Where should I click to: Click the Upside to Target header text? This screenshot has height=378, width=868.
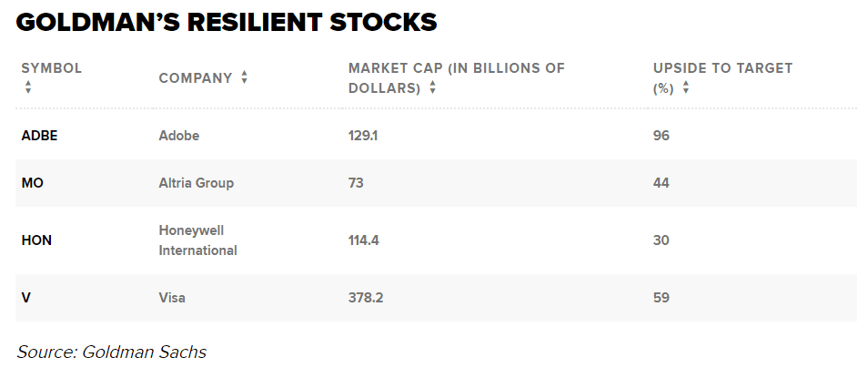(x=722, y=68)
